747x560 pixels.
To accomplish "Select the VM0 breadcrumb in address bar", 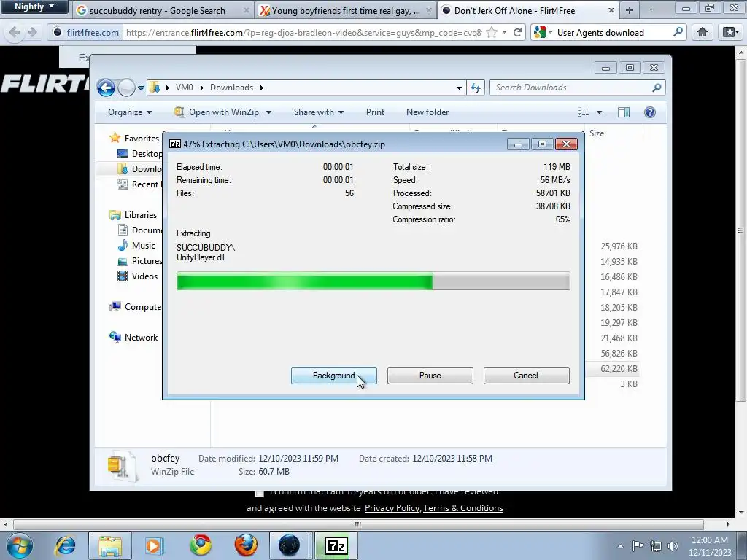I will point(185,87).
